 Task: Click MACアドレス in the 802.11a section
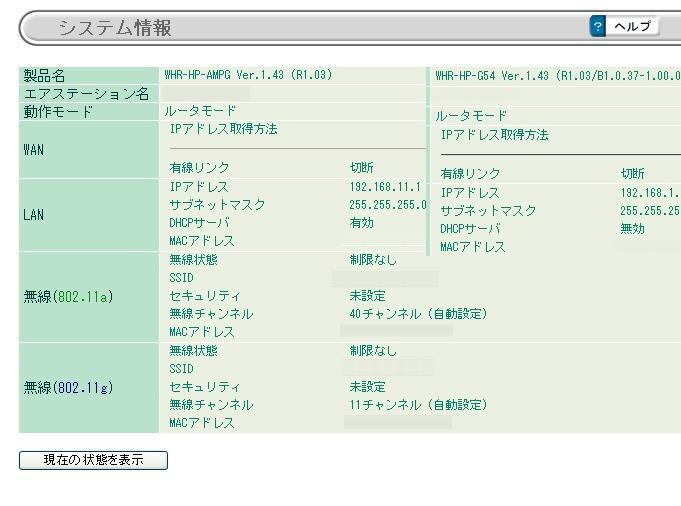(202, 332)
